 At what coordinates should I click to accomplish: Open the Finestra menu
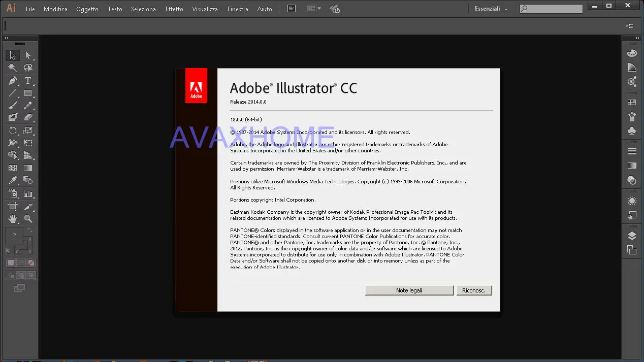tap(238, 9)
